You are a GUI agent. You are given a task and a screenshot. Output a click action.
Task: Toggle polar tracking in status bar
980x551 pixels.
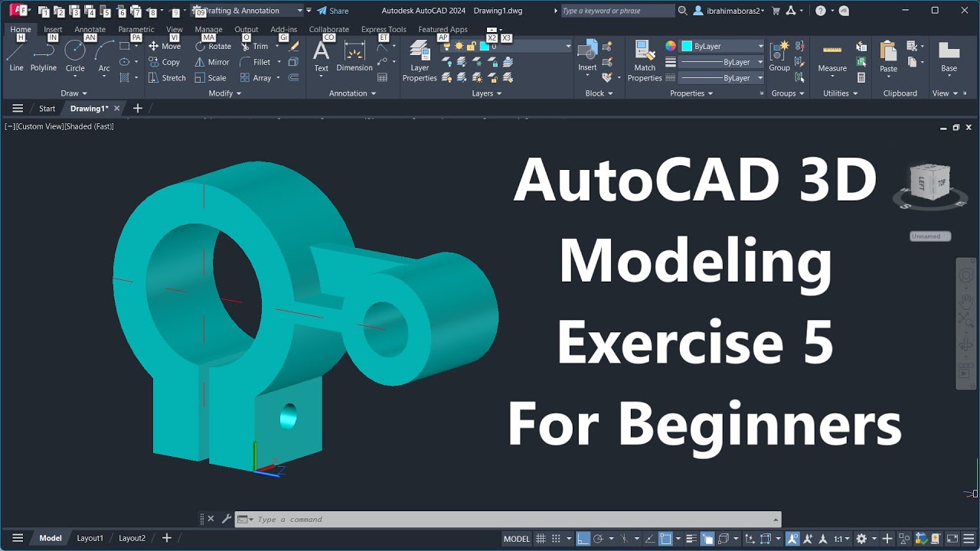(x=599, y=539)
